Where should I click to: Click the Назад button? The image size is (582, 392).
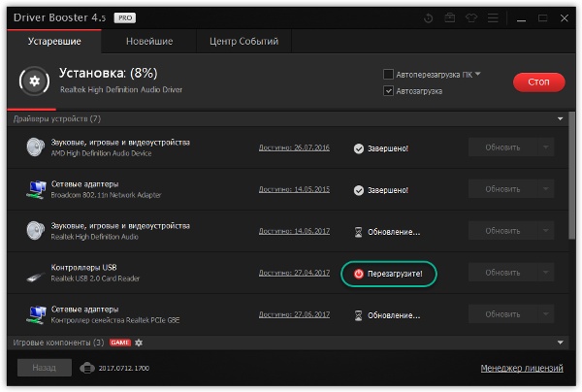[45, 368]
